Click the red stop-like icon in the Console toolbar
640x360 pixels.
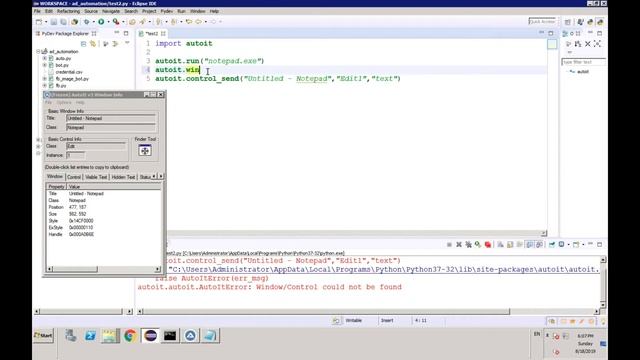(488, 244)
